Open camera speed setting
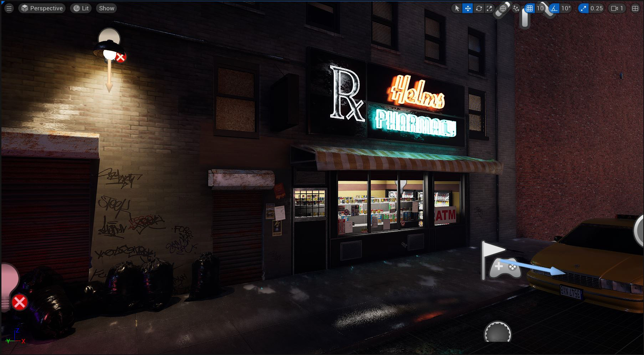Viewport: 644px width, 355px height. coord(617,8)
